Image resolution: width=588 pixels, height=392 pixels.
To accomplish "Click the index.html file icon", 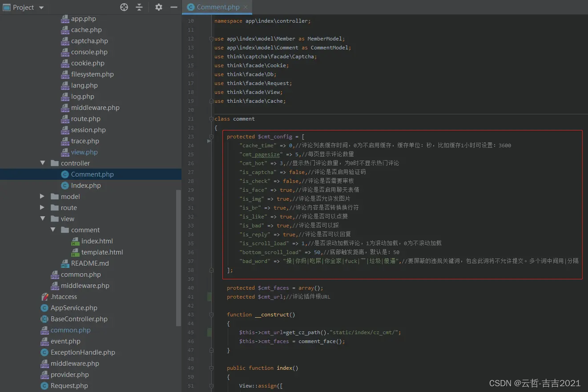I will (75, 241).
